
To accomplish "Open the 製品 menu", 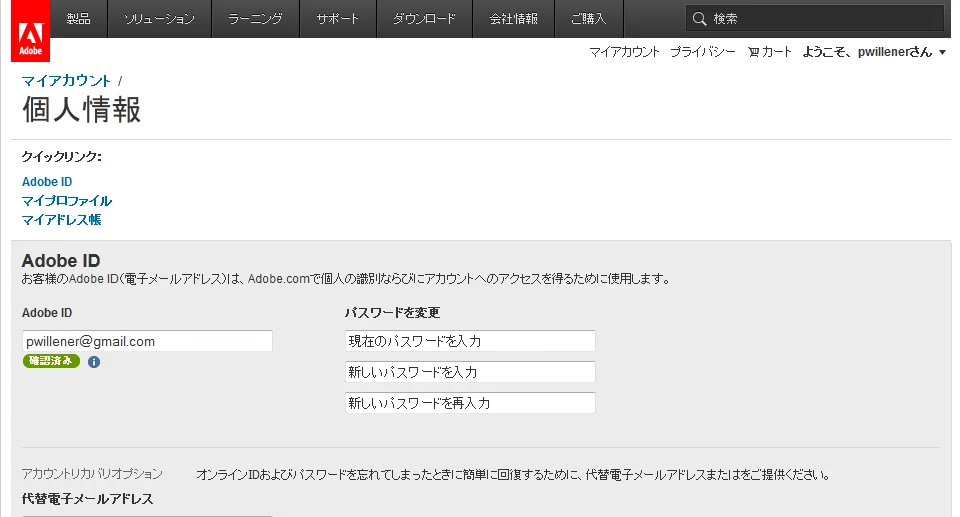I will 78,19.
